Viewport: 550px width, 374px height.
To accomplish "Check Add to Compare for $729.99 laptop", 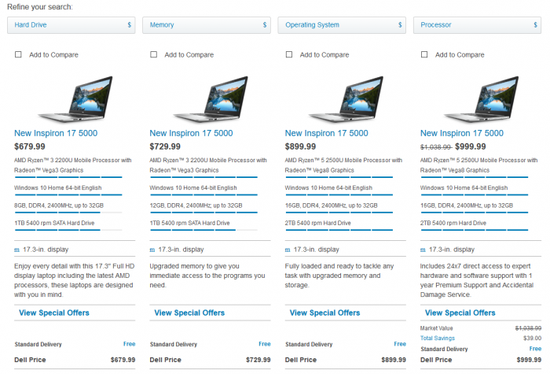I will point(154,54).
